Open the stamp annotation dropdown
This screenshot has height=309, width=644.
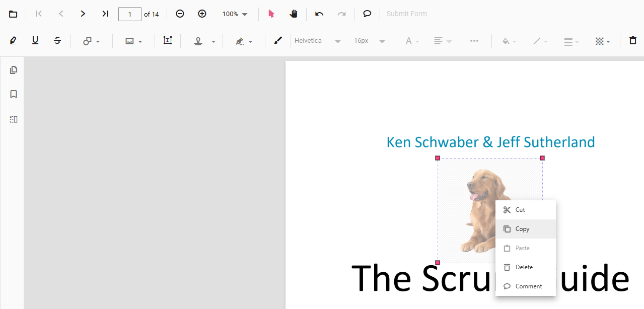coord(205,41)
